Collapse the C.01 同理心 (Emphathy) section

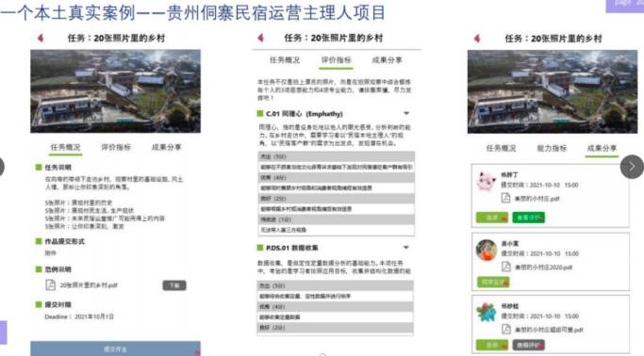406,113
